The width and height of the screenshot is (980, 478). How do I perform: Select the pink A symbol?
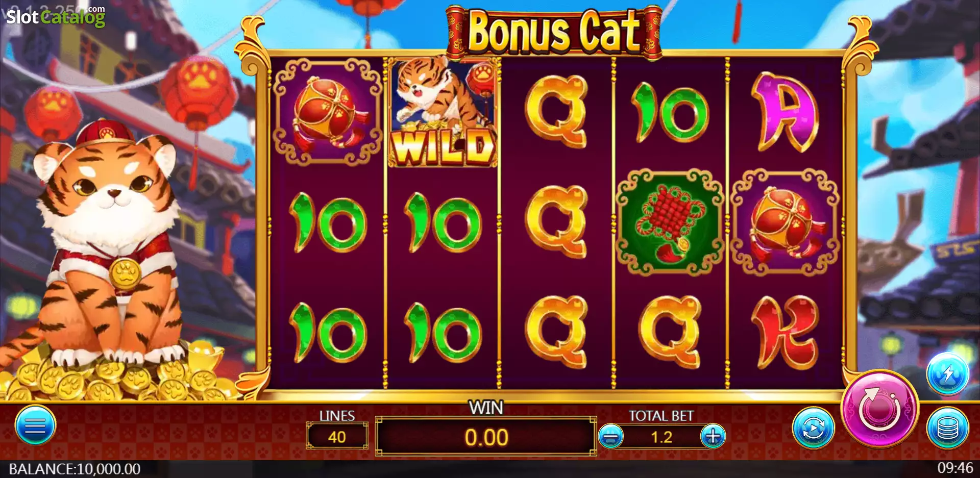pos(785,112)
